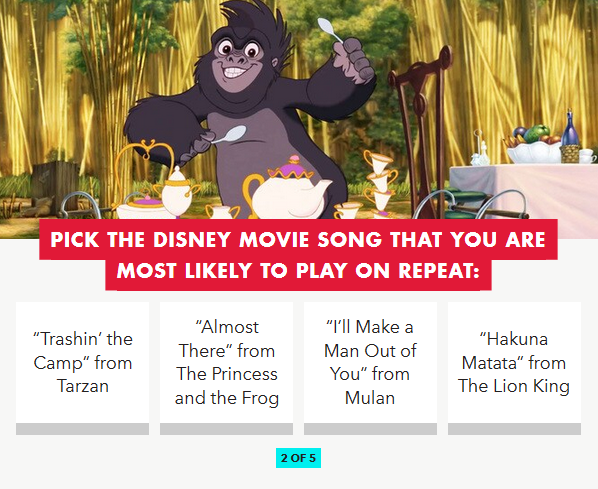This screenshot has width=598, height=489.
Task: Click the blue bottle on the table
Action: (571, 130)
